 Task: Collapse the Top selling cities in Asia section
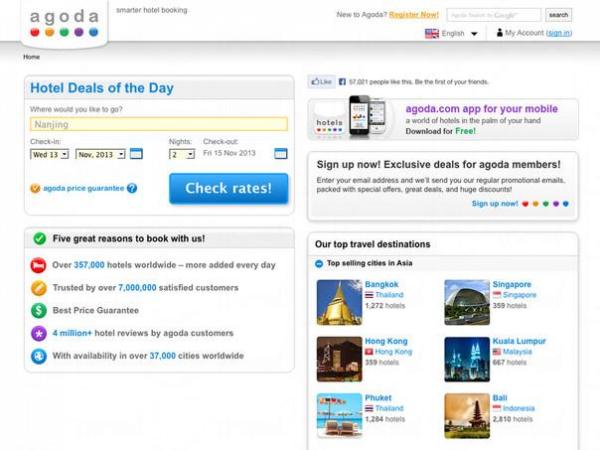320,264
